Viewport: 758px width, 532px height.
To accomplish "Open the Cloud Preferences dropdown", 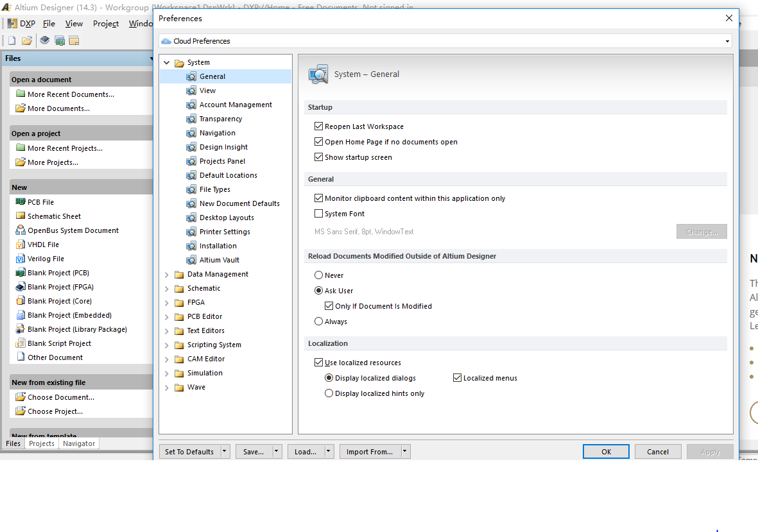I will coord(727,41).
